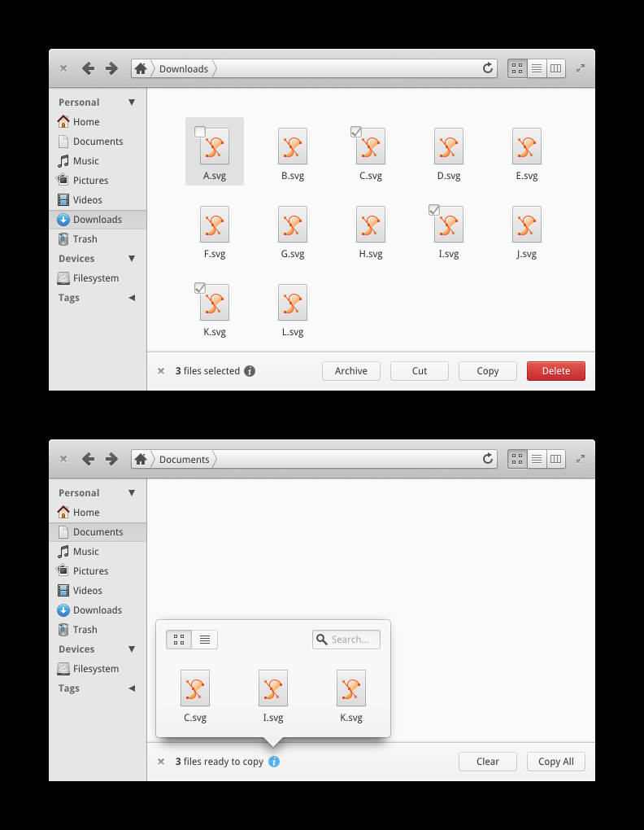Uncheck the checkbox on C.svg
The height and width of the screenshot is (830, 644).
[x=356, y=132]
